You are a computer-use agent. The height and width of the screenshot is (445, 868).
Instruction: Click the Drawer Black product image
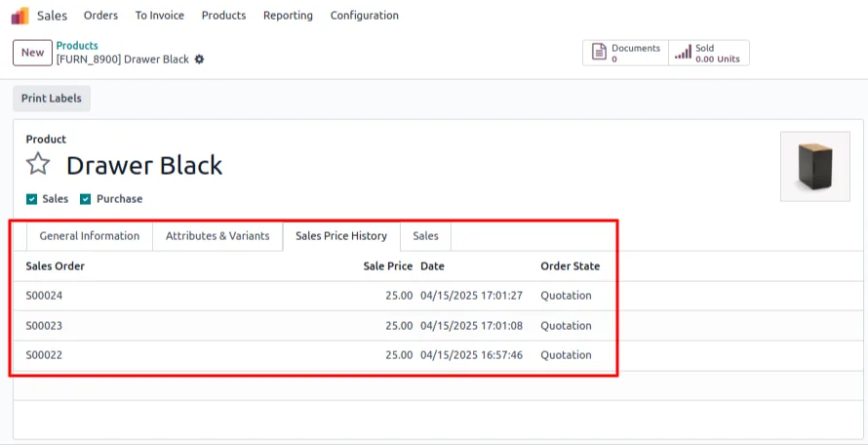815,166
